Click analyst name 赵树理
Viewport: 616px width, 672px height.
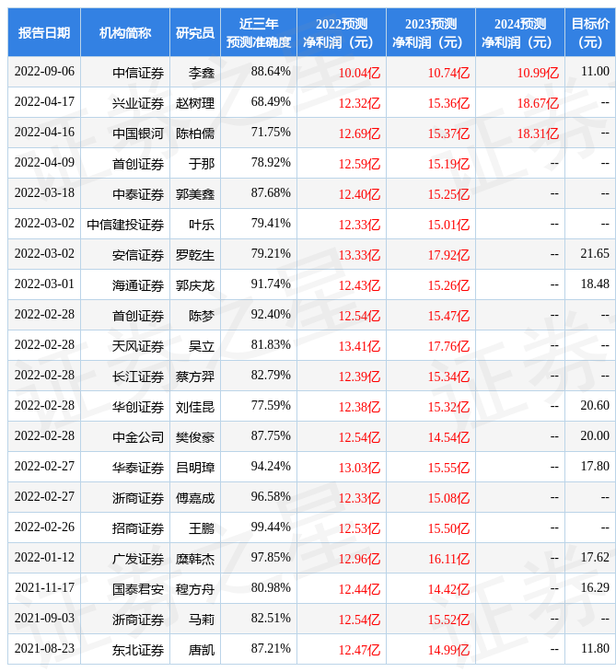coord(195,103)
